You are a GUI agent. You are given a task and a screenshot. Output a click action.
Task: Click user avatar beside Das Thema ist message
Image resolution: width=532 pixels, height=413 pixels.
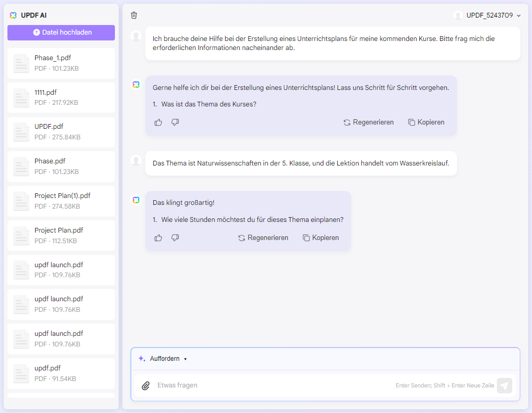136,161
